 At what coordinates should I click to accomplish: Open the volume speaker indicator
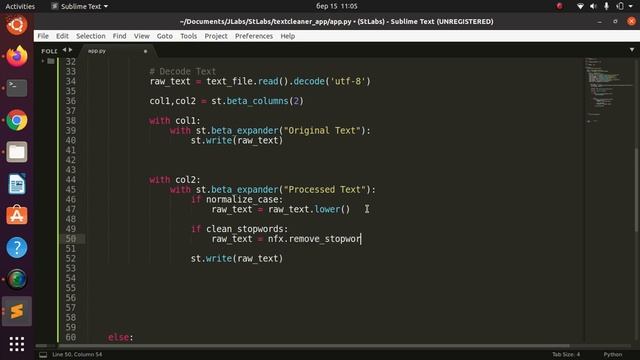(x=593, y=6)
